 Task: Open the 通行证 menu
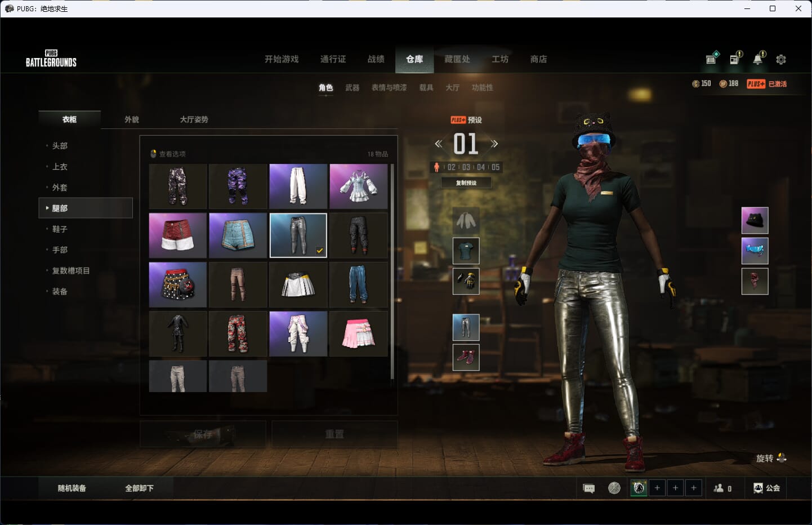[333, 59]
